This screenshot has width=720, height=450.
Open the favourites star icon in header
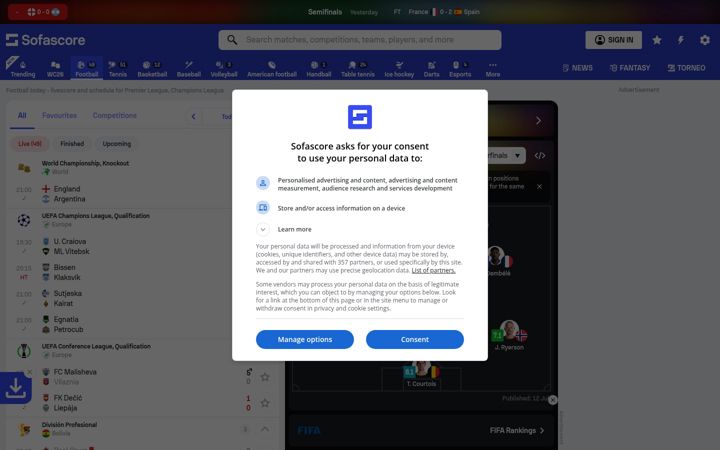pyautogui.click(x=657, y=40)
